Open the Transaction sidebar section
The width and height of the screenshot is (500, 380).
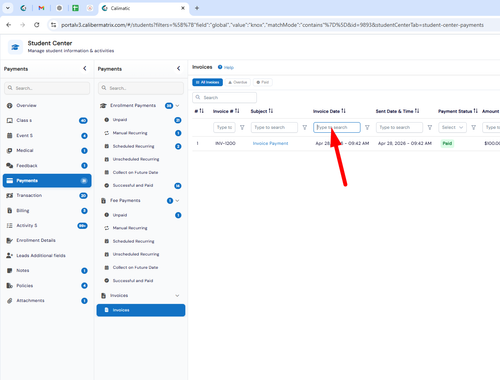(x=47, y=196)
